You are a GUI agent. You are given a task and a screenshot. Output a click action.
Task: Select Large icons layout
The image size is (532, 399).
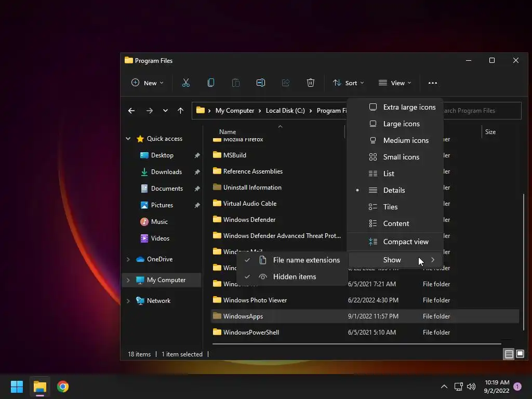[395, 124]
